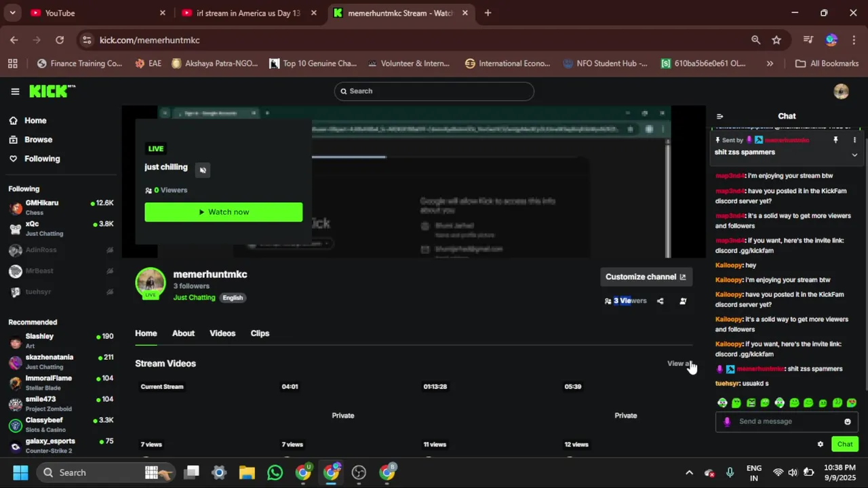Open the View all stream videos link
The image size is (868, 488).
tap(679, 363)
